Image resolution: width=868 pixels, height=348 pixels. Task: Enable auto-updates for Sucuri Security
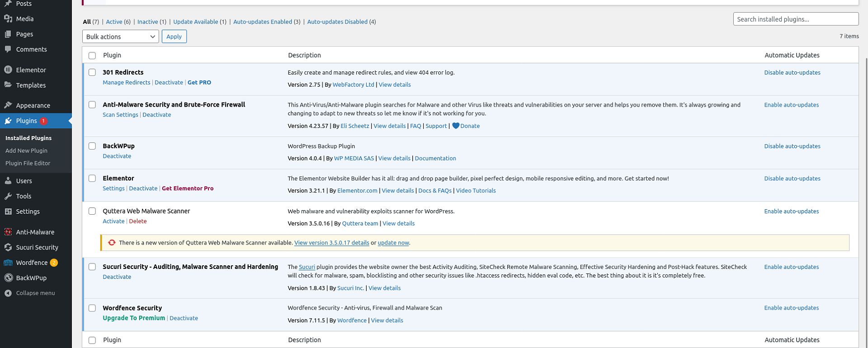click(791, 267)
